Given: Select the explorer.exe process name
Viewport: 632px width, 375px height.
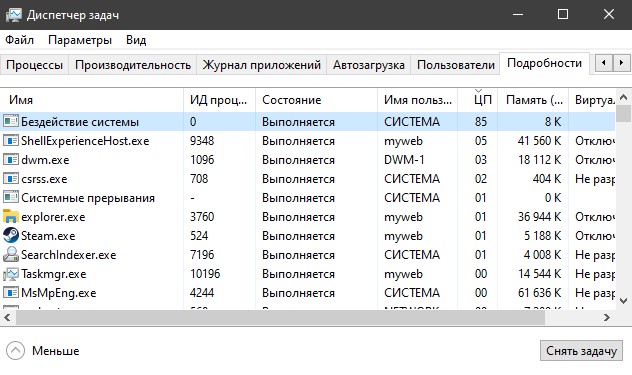Looking at the screenshot, I should (53, 217).
